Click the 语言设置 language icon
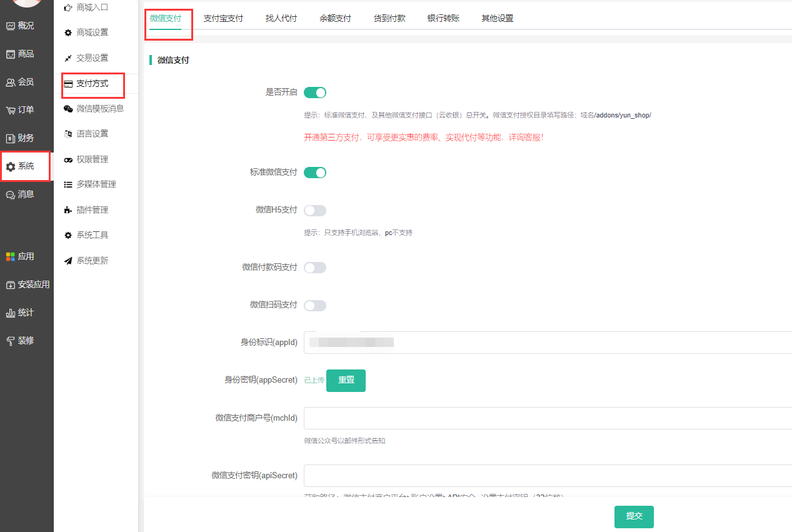Viewport: 792px width, 532px height. point(68,134)
